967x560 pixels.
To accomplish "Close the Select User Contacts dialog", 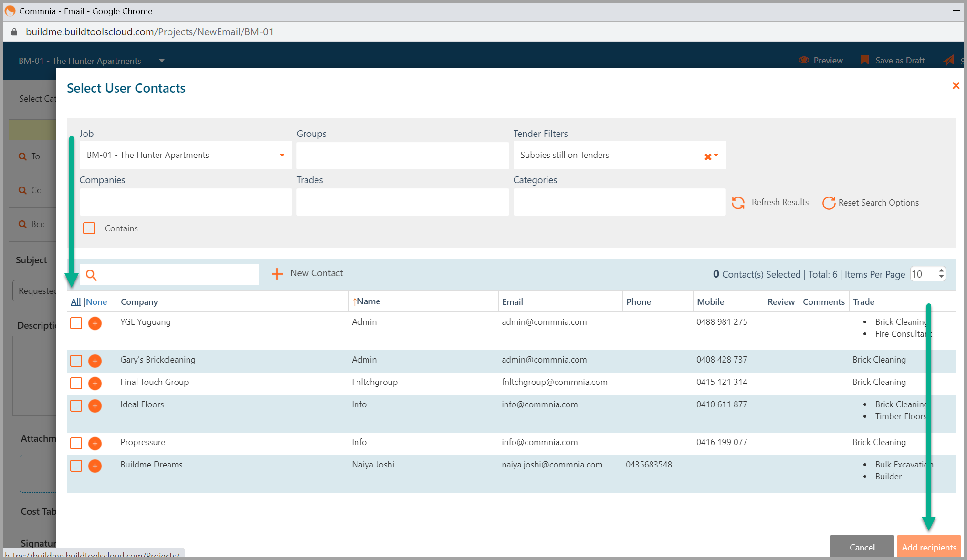I will pos(956,86).
